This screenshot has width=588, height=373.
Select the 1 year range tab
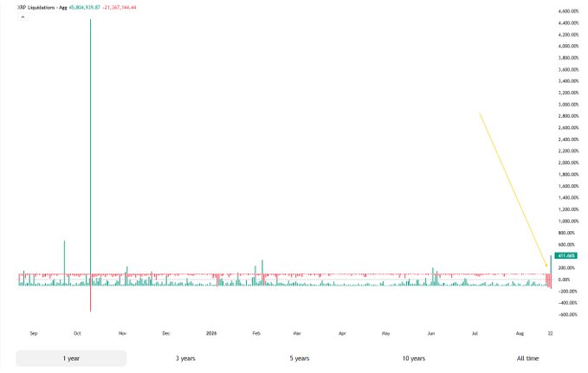tap(71, 358)
